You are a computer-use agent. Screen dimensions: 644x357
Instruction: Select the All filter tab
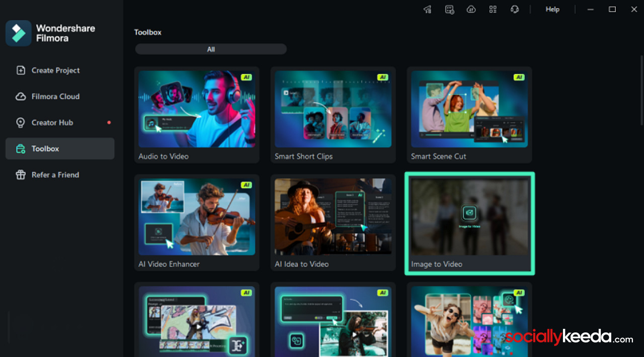(x=211, y=49)
